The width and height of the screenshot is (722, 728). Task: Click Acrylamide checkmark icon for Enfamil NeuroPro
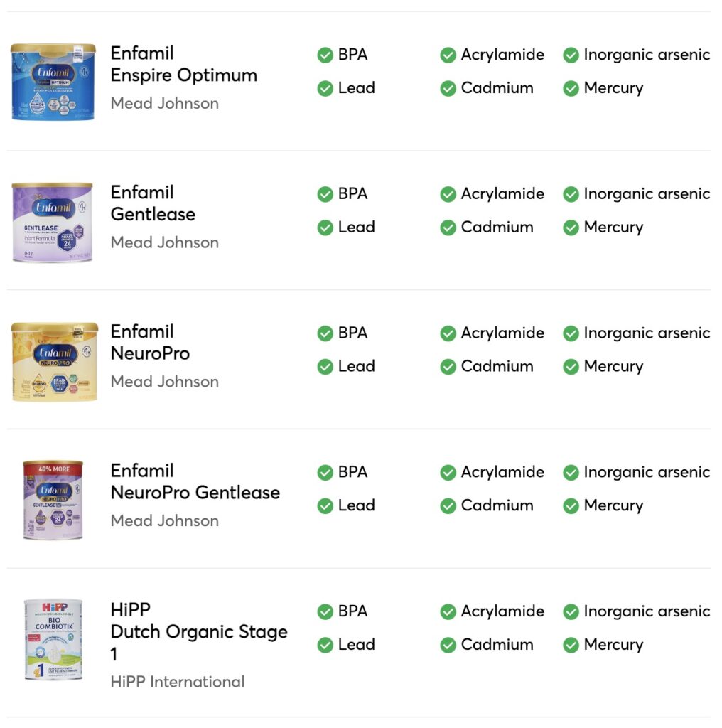[448, 333]
